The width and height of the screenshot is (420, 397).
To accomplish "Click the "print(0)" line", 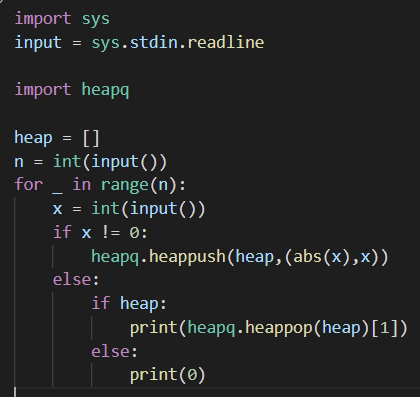I will [167, 375].
